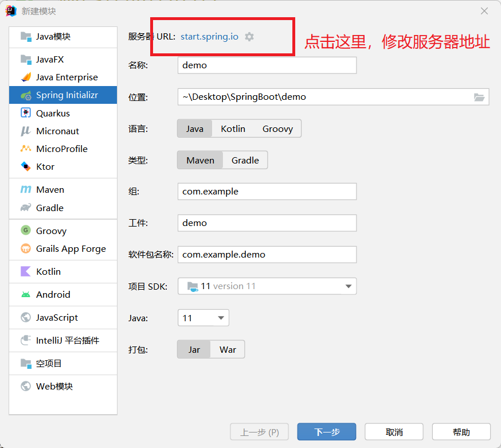Click the IntelliJ IDEA logo in title bar
Screen dimensions: 501x448
tap(11, 11)
